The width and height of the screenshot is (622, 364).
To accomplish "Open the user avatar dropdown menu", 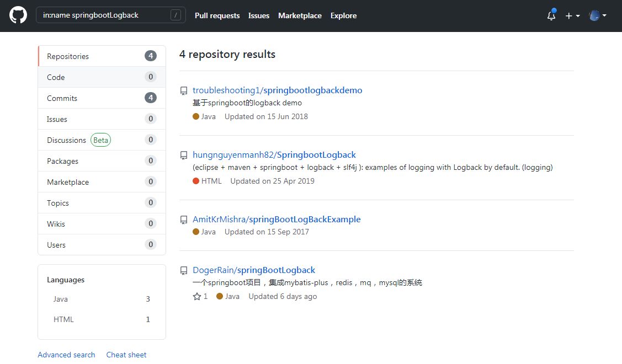I will point(598,15).
